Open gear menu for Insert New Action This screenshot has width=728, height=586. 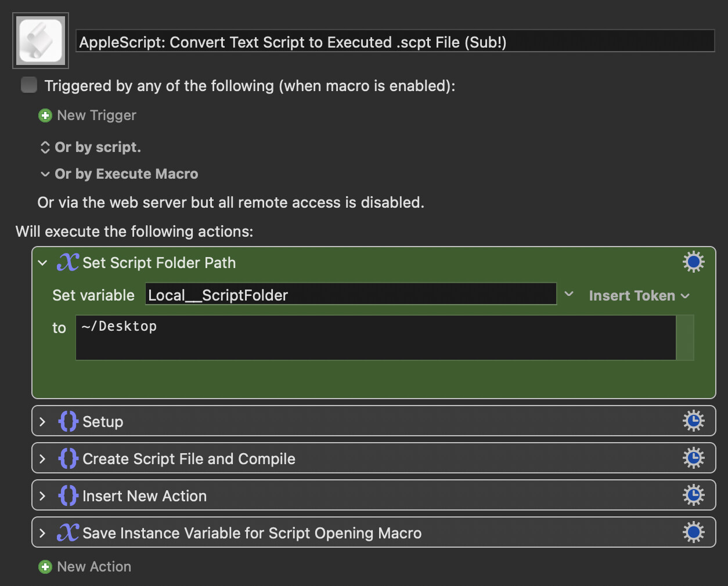(693, 495)
